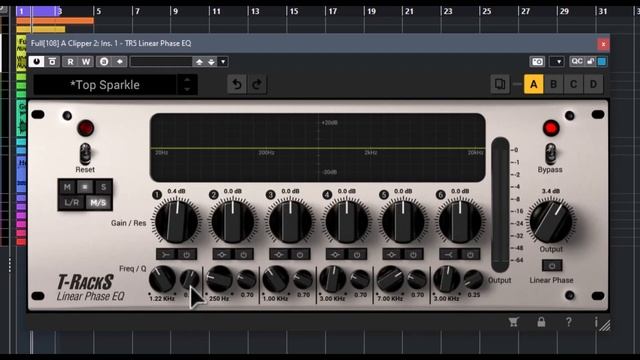Flip the Bypass toggle switch
This screenshot has width=640, height=360.
point(551,153)
